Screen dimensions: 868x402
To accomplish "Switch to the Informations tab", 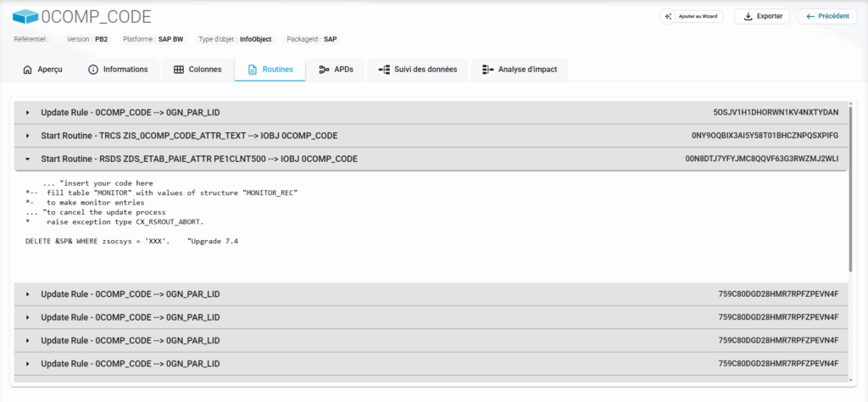I will coord(118,70).
